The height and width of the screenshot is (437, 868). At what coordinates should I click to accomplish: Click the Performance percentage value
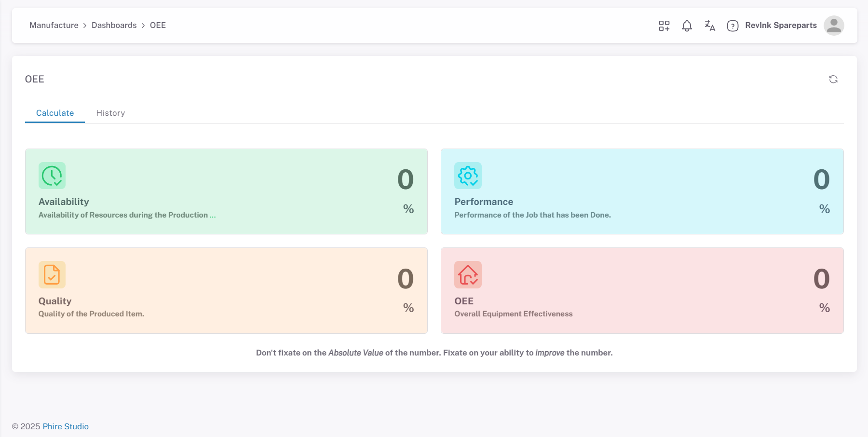821,180
